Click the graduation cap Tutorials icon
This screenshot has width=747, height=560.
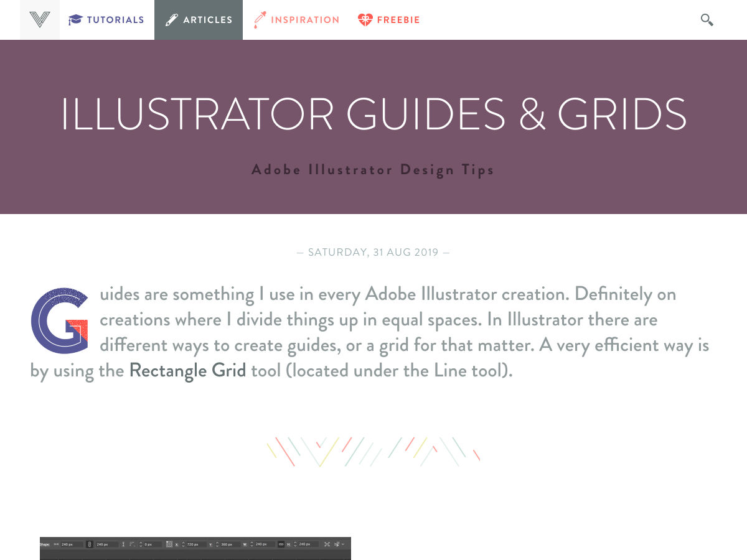point(75,20)
